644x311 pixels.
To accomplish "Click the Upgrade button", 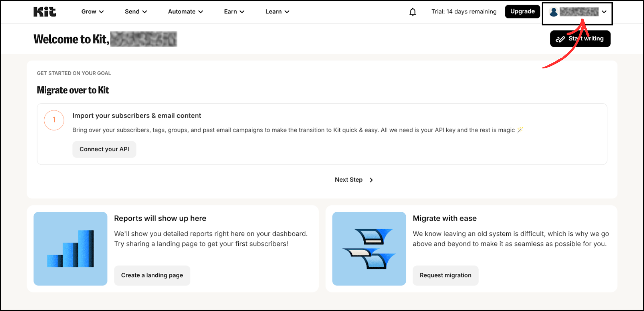I will click(522, 11).
